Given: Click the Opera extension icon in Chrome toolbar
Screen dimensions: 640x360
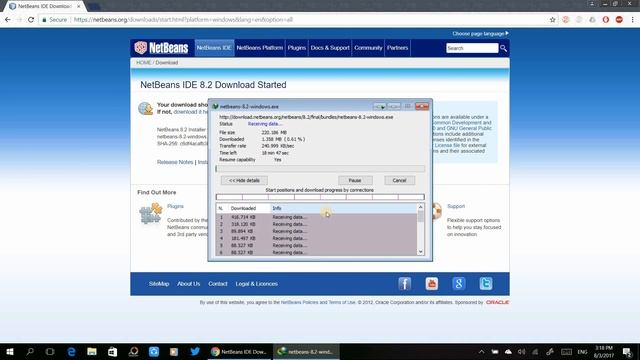Looking at the screenshot, I should [606, 20].
